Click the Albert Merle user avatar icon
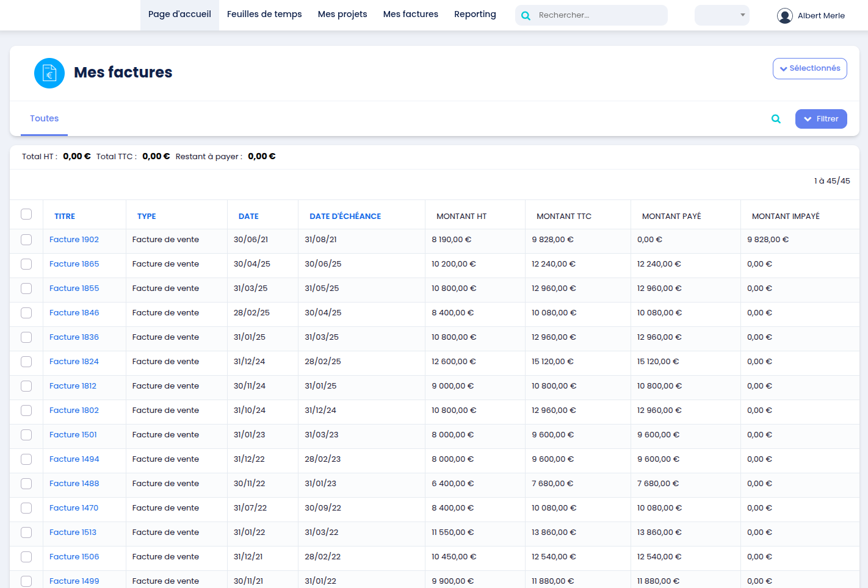 pos(784,16)
